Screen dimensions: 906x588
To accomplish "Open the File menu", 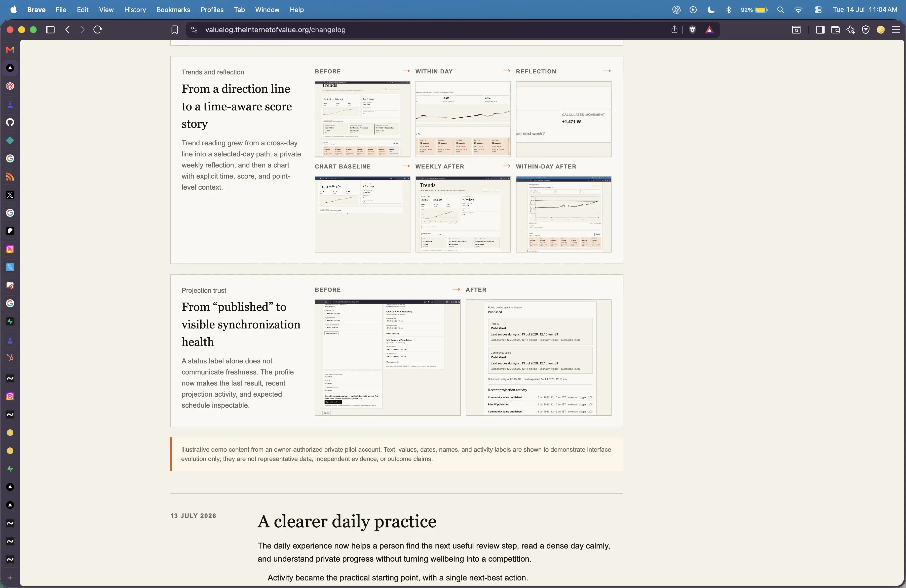I will 61,10.
